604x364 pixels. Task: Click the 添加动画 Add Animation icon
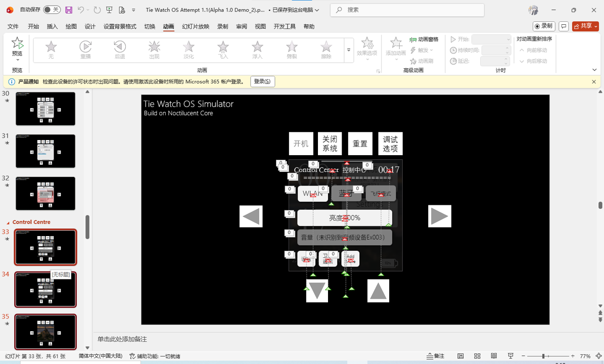click(x=396, y=49)
